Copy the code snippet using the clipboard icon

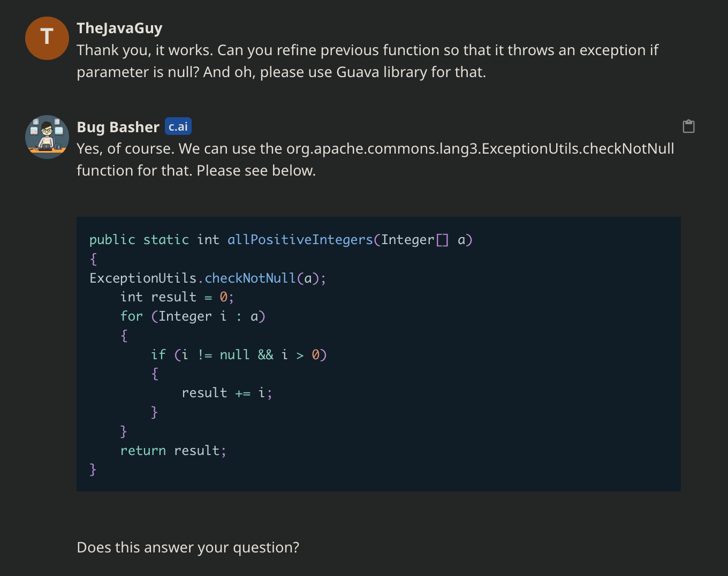(x=688, y=126)
